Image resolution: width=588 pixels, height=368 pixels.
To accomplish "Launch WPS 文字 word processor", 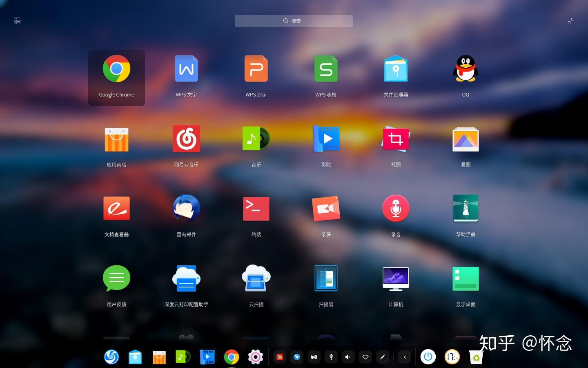I will point(186,69).
